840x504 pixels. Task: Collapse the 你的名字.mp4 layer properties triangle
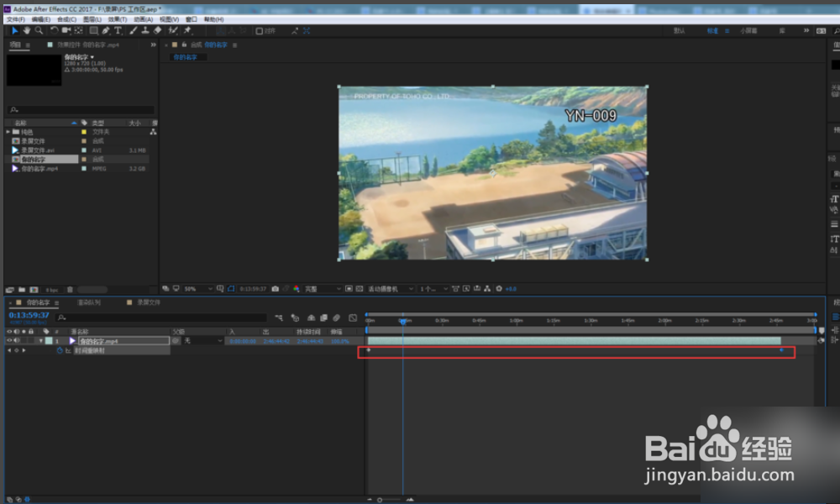(41, 341)
